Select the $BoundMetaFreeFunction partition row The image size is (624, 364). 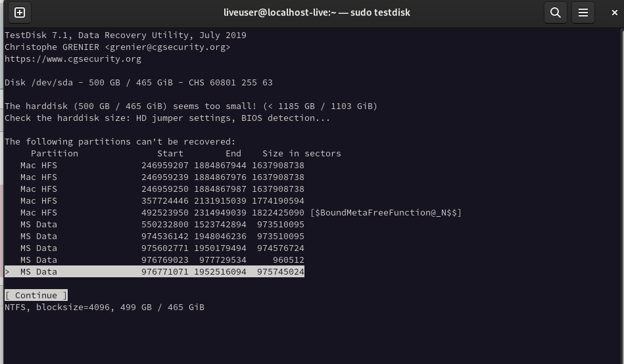tap(241, 213)
